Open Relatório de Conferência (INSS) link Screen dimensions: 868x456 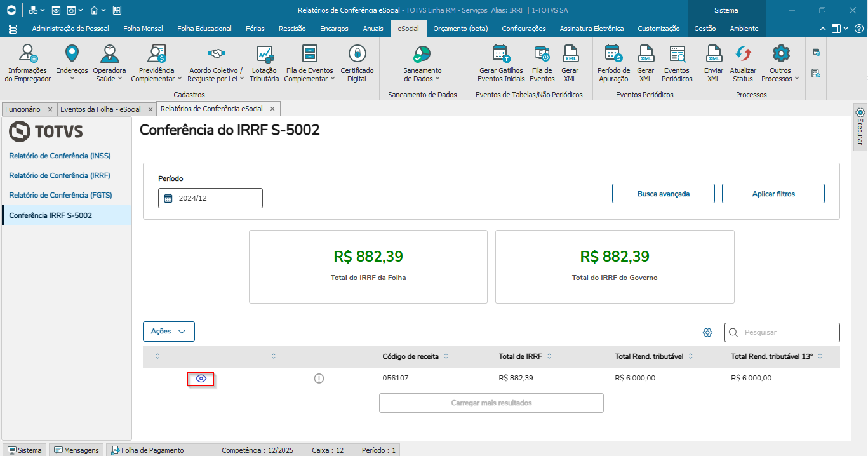point(60,156)
